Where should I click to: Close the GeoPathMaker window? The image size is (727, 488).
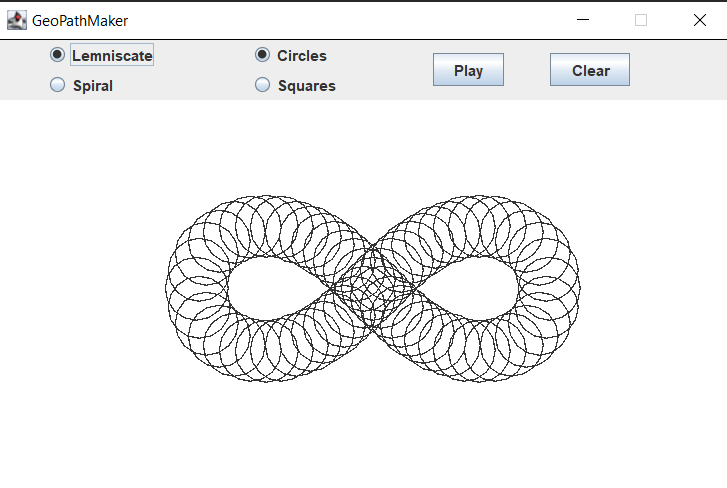[x=699, y=20]
